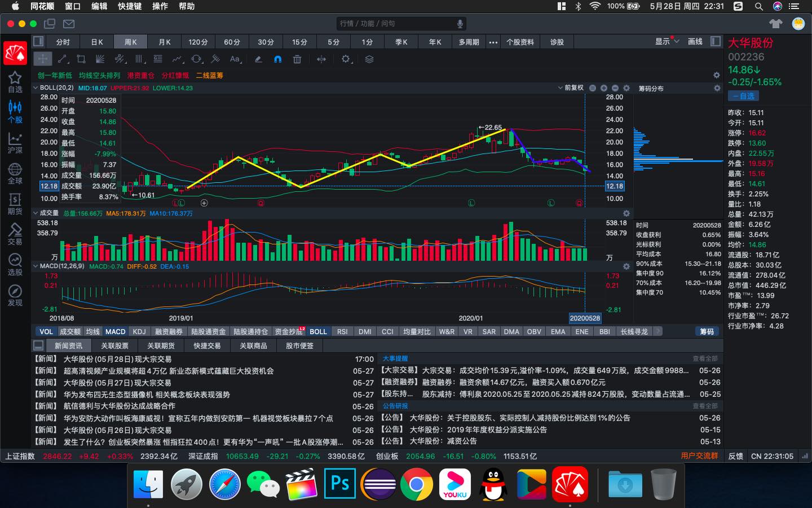Expand the 显示 display dropdown
This screenshot has width=812, height=508.
[667, 42]
